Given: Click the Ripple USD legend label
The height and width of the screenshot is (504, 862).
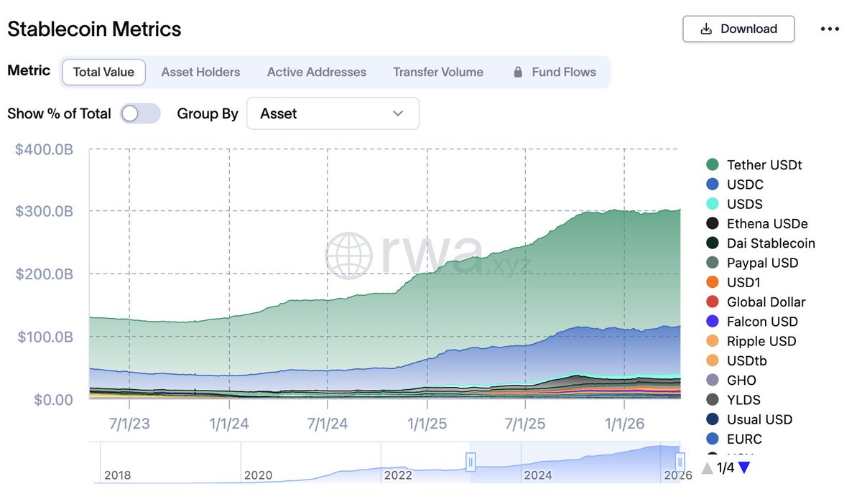Looking at the screenshot, I should coord(761,341).
